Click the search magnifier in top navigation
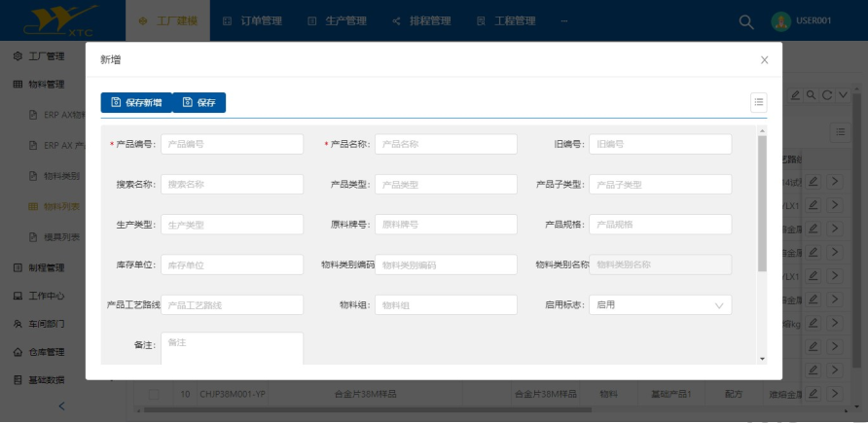 click(746, 21)
